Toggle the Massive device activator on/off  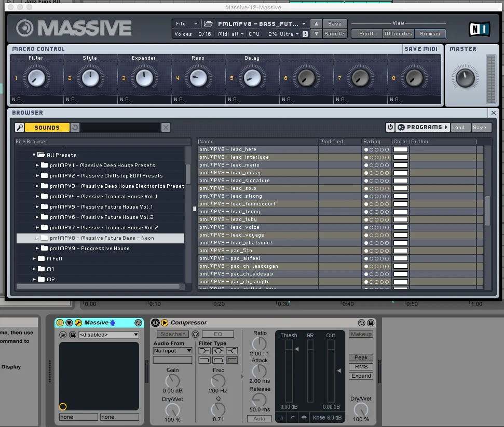60,323
